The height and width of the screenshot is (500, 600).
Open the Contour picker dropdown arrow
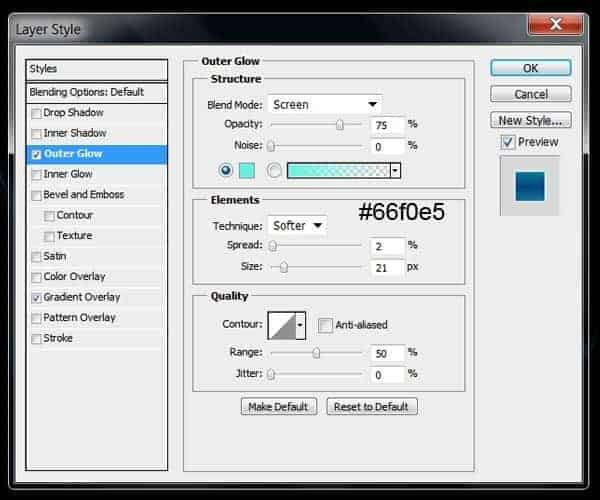(x=301, y=326)
